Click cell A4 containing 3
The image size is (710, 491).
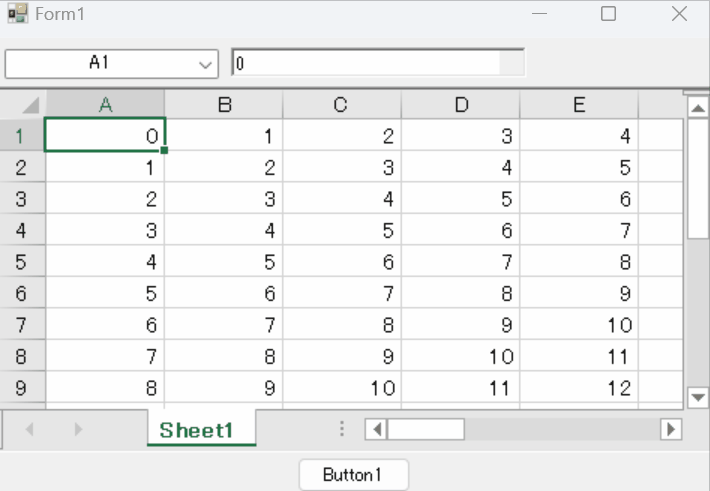(x=105, y=230)
